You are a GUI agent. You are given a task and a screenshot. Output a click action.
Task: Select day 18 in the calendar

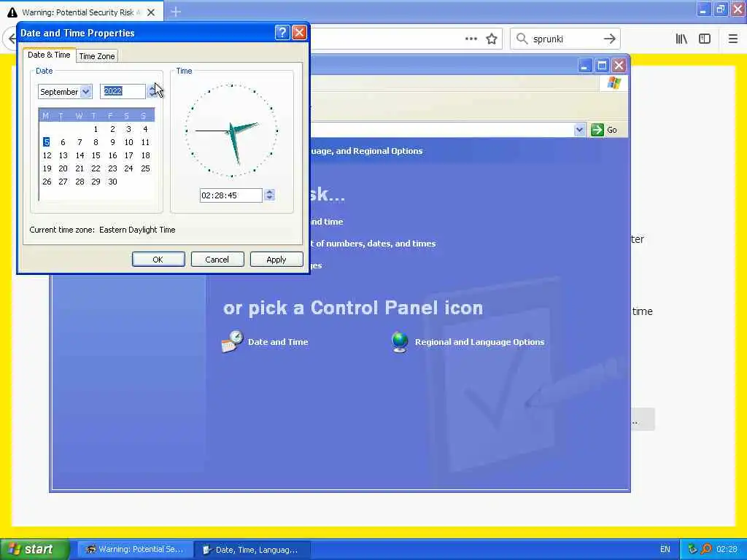tap(145, 155)
